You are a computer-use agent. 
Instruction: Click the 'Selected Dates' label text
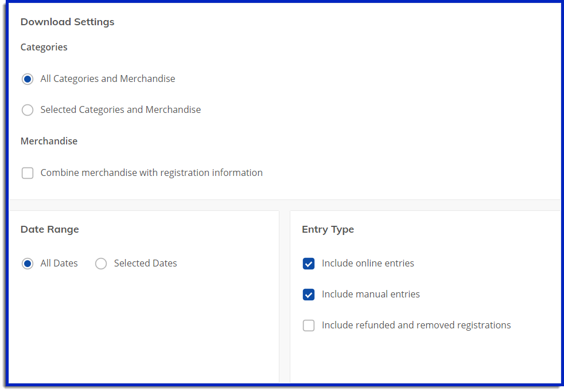pos(145,264)
